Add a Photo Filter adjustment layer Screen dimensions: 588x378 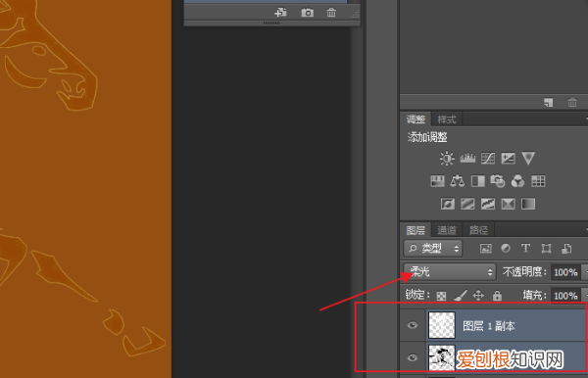pyautogui.click(x=498, y=181)
